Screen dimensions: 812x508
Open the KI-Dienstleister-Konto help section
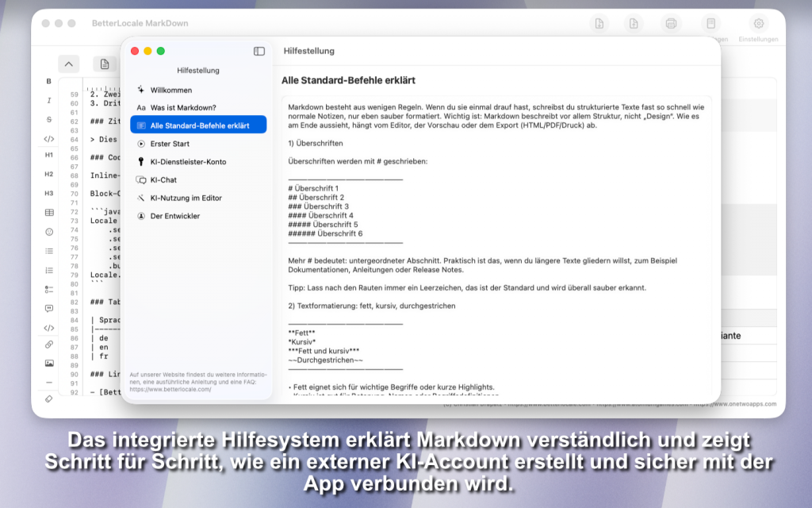click(x=188, y=162)
